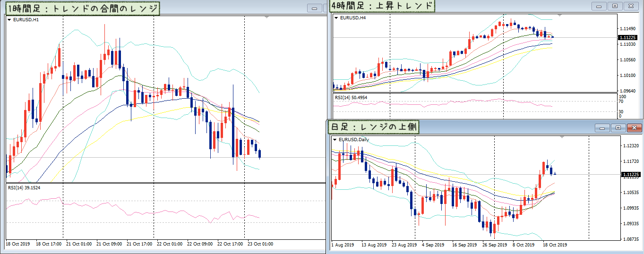The image size is (644, 254).
Task: Grab the chart shift triangle on H4 chart
Action: coord(560,16)
